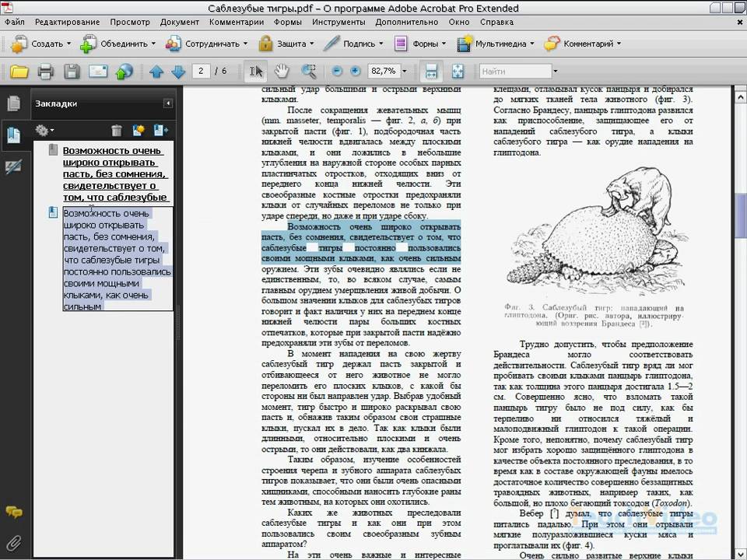Click the page number field

[x=201, y=71]
